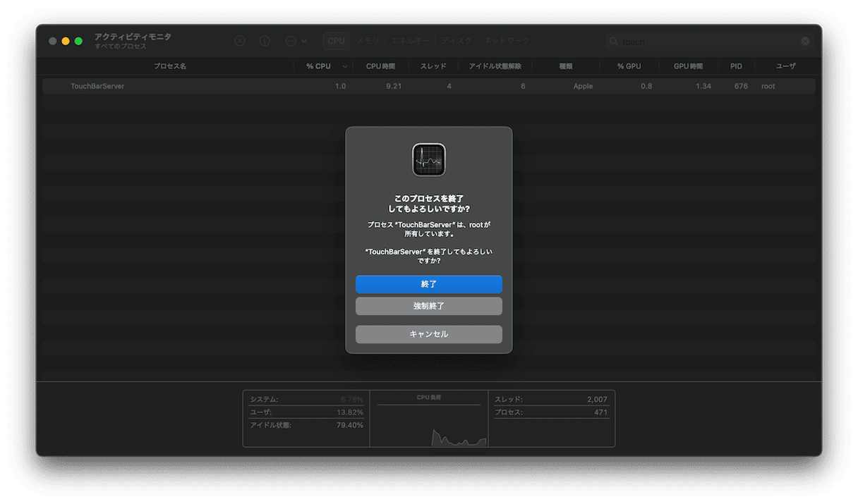Click the Activity Monitor icon in dialog

point(429,160)
